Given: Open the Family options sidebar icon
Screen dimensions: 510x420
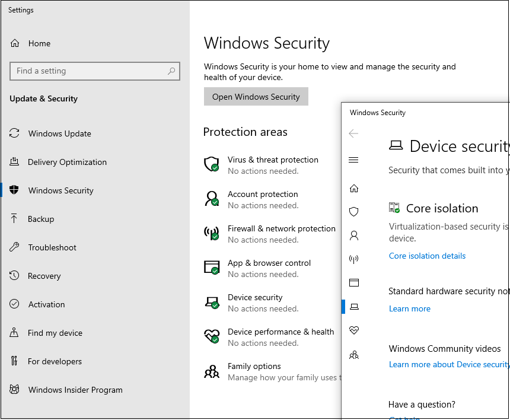Looking at the screenshot, I should pos(354,355).
